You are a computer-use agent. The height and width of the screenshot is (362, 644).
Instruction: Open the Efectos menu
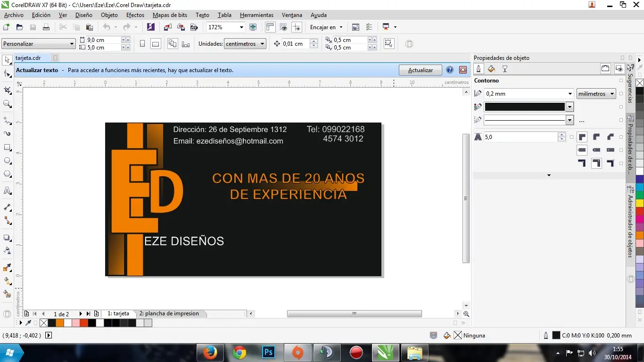[135, 15]
